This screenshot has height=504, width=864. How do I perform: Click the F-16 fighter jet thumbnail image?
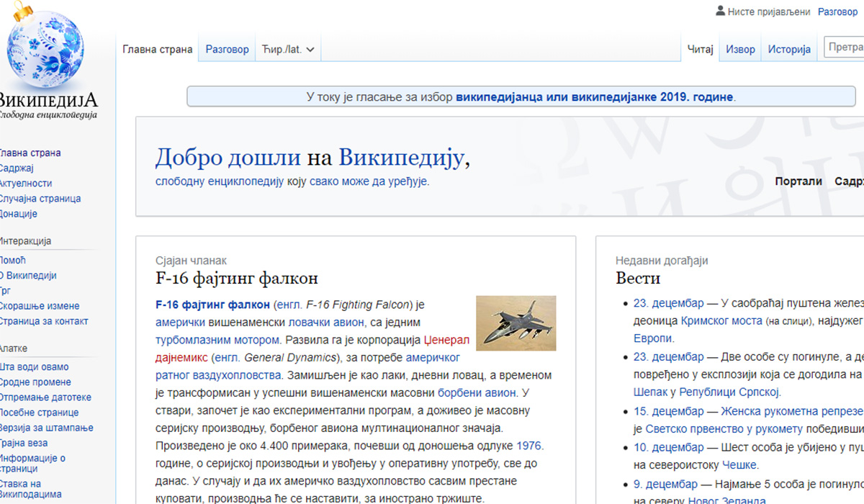[516, 323]
